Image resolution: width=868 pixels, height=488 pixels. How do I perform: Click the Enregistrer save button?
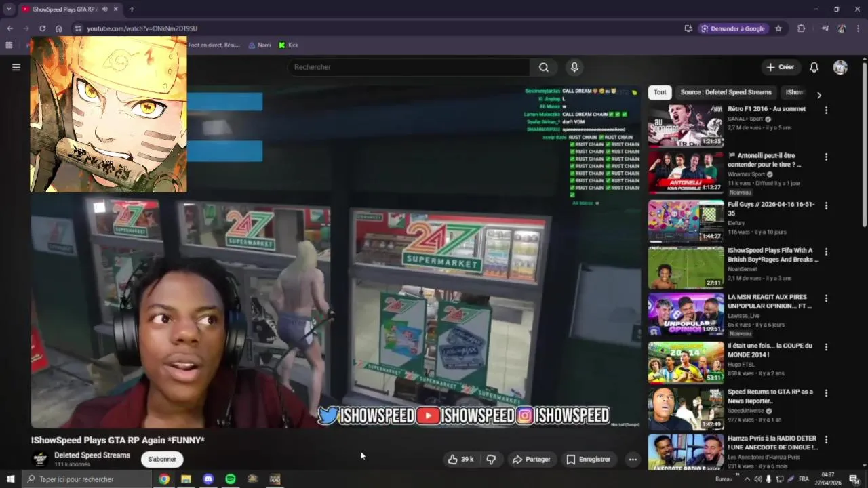pos(589,460)
